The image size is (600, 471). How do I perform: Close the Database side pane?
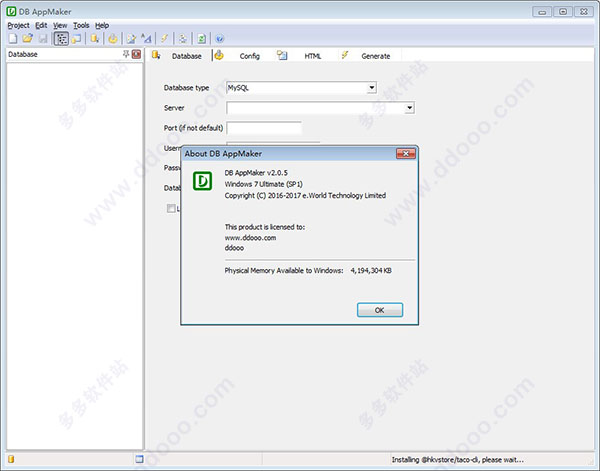(136, 54)
